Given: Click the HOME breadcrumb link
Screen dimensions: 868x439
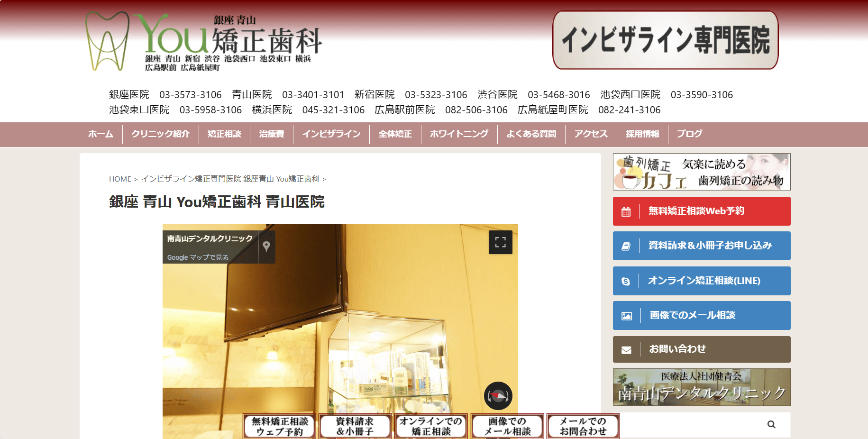Looking at the screenshot, I should (x=120, y=179).
